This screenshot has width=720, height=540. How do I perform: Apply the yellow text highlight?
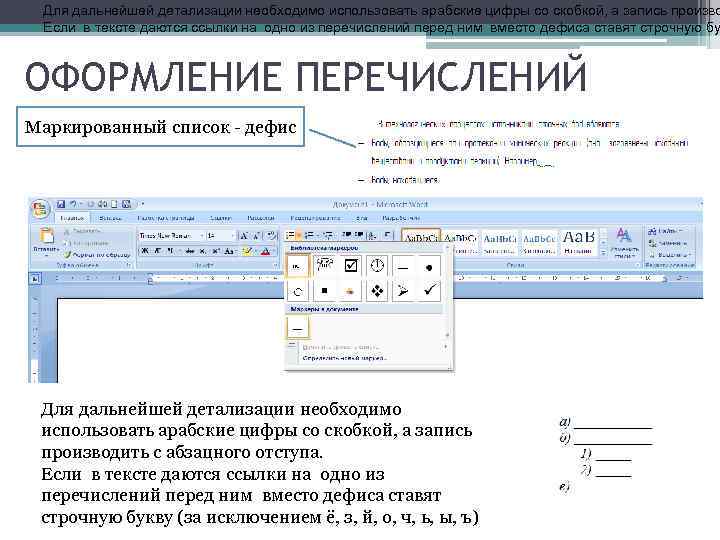click(x=248, y=251)
